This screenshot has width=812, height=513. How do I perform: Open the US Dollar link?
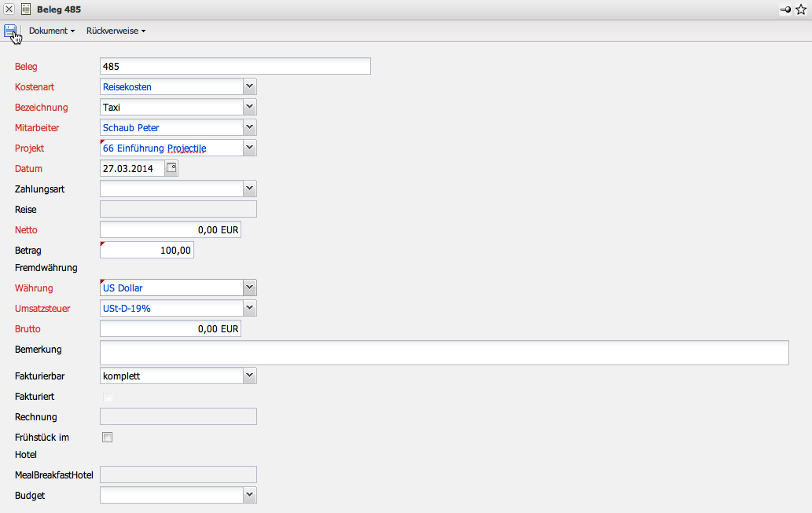[x=123, y=288]
